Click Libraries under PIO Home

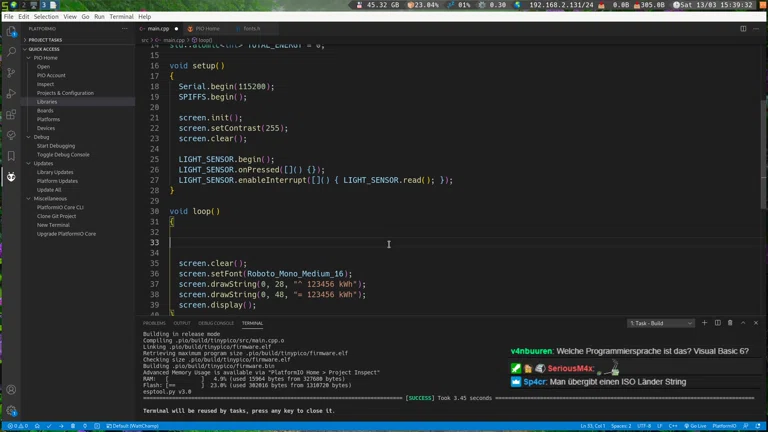coord(47,102)
